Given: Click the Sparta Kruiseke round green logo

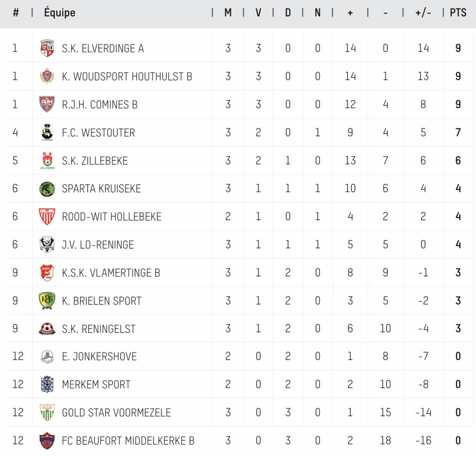Looking at the screenshot, I should pyautogui.click(x=47, y=189).
